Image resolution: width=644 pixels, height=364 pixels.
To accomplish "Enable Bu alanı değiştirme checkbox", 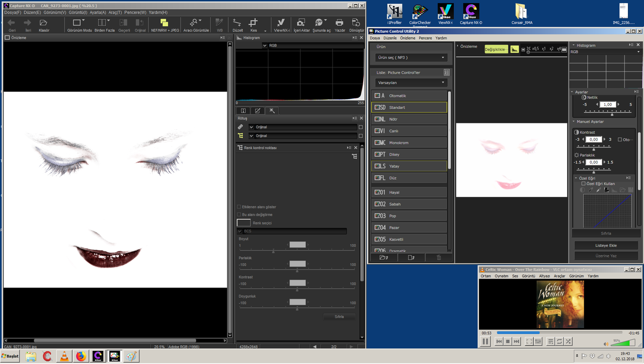I will pos(239,214).
